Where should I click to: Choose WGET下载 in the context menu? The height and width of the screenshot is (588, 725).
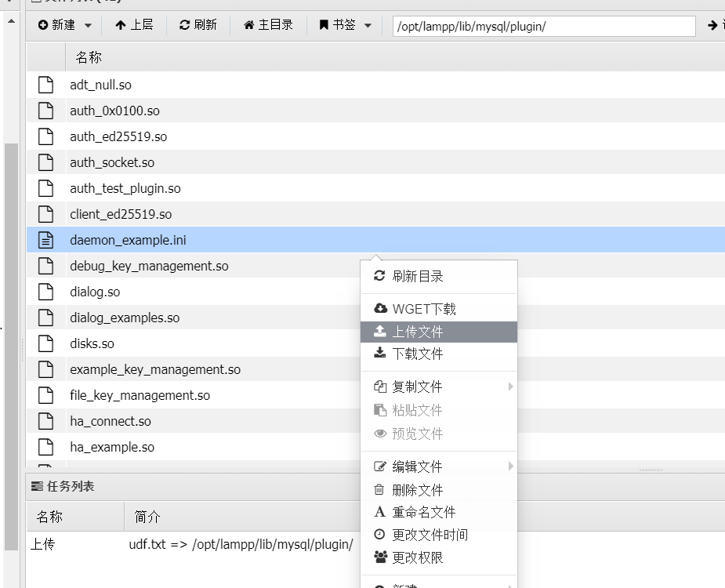pos(439,309)
